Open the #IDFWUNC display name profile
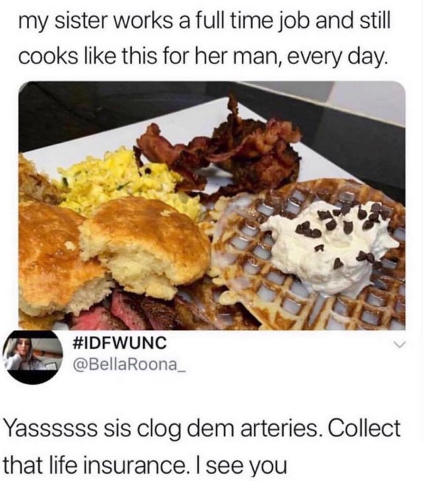 [120, 344]
